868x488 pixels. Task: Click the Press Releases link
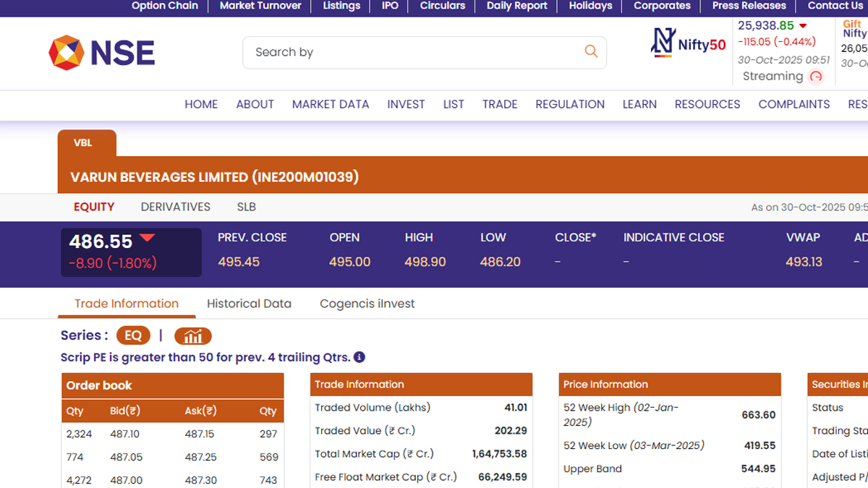click(749, 6)
